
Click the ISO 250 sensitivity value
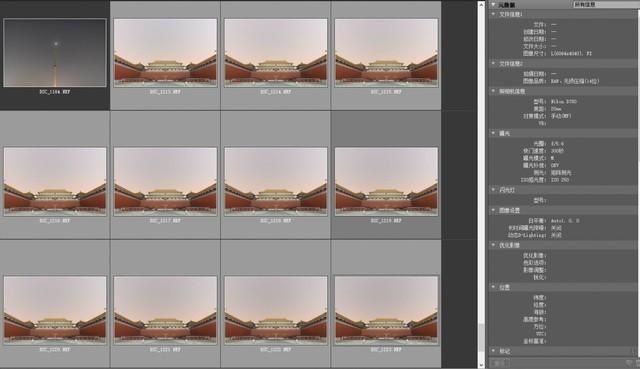[560, 180]
